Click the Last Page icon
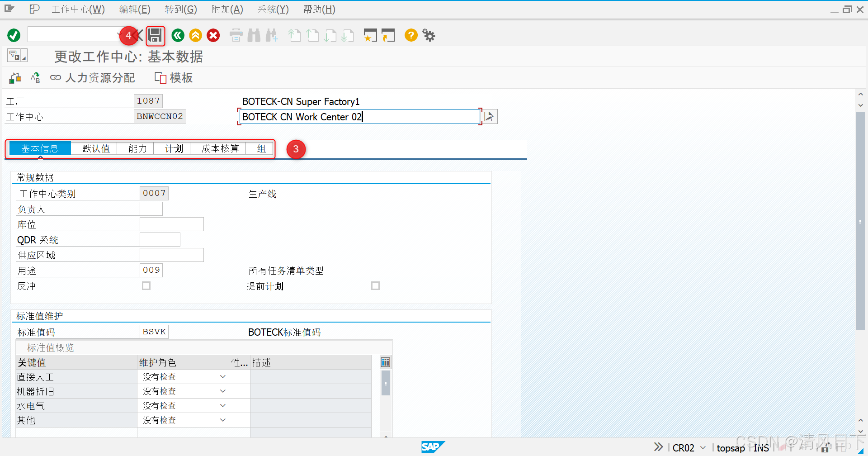Image resolution: width=868 pixels, height=456 pixels. 348,35
